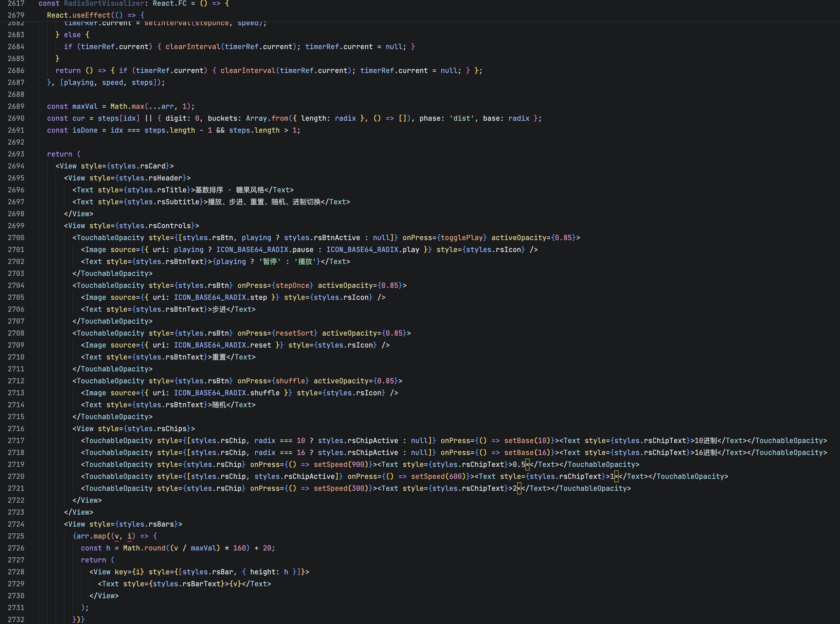
Task: Click 'onPress={shuffle}' handler on line 2712
Action: point(273,381)
